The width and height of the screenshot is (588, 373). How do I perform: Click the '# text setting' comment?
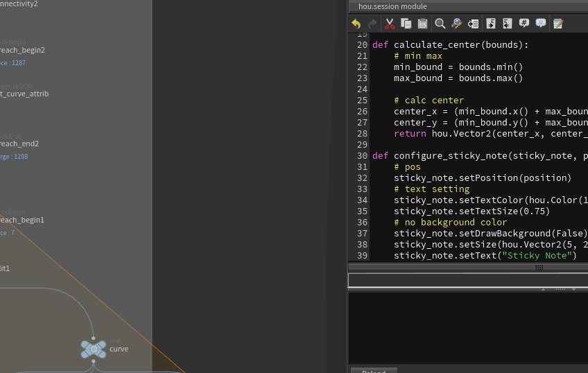pos(431,189)
